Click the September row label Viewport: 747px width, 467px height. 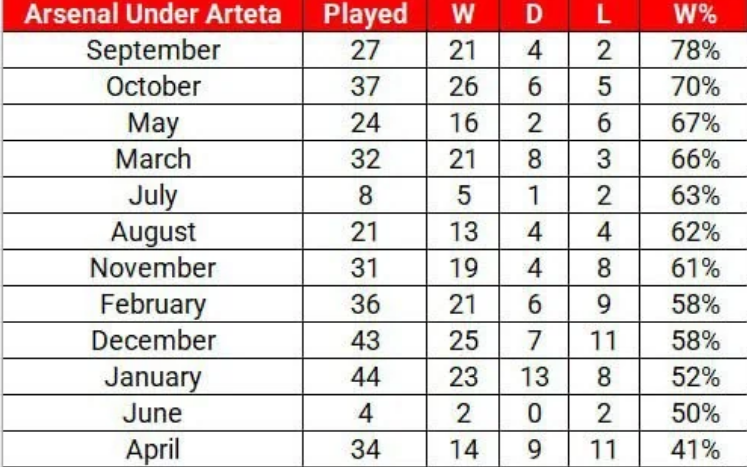(153, 50)
